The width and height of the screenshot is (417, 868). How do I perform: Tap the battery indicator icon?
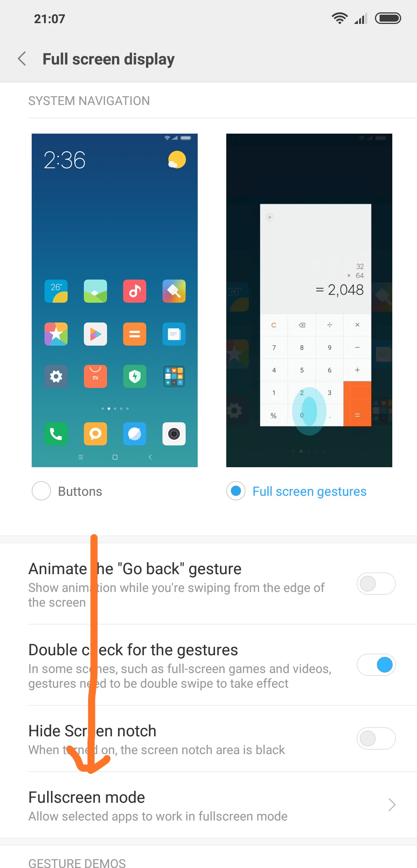click(x=388, y=18)
